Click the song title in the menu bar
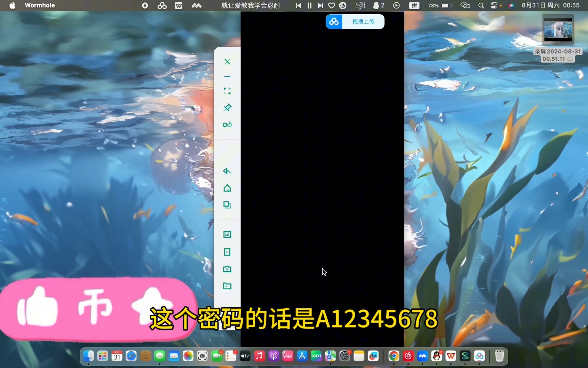This screenshot has width=588, height=368. pos(251,5)
